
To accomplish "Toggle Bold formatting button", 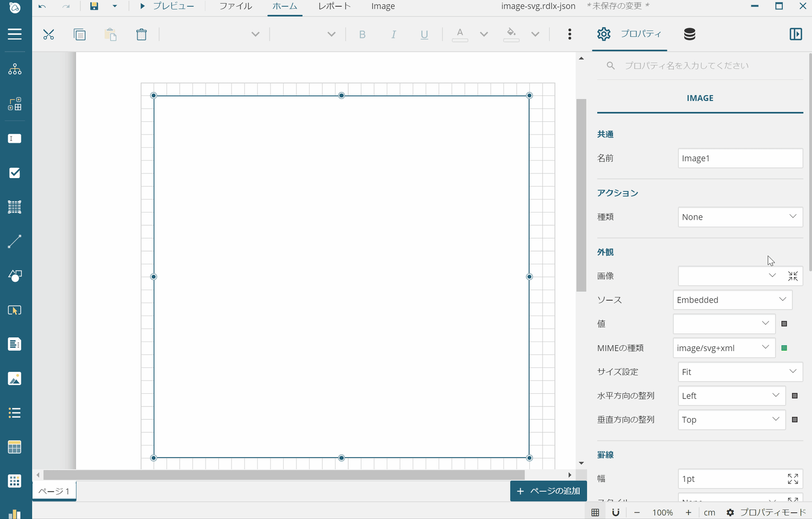I will (362, 34).
